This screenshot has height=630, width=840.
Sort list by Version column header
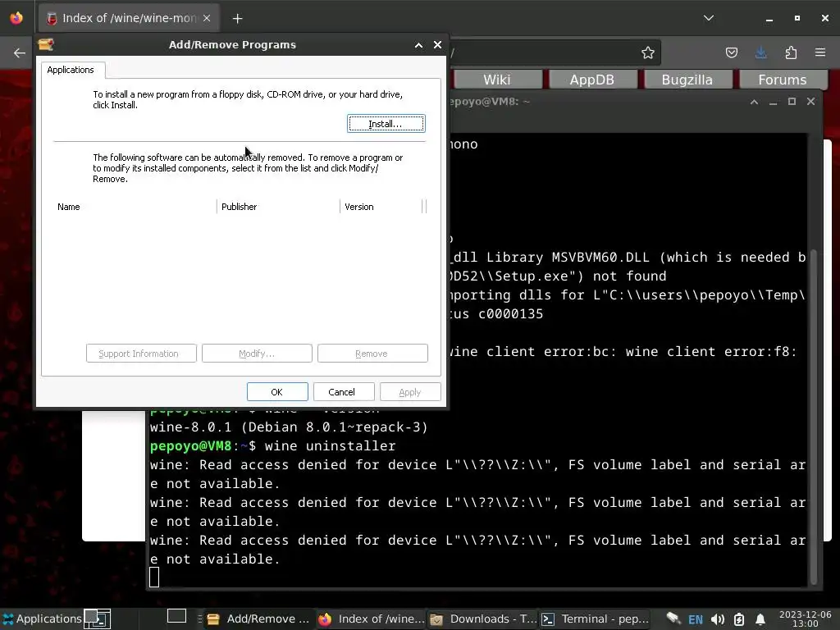point(381,207)
